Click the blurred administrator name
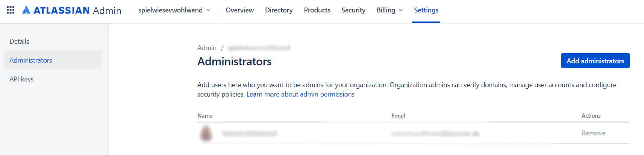Screen dimensions: 644x155 249,134
